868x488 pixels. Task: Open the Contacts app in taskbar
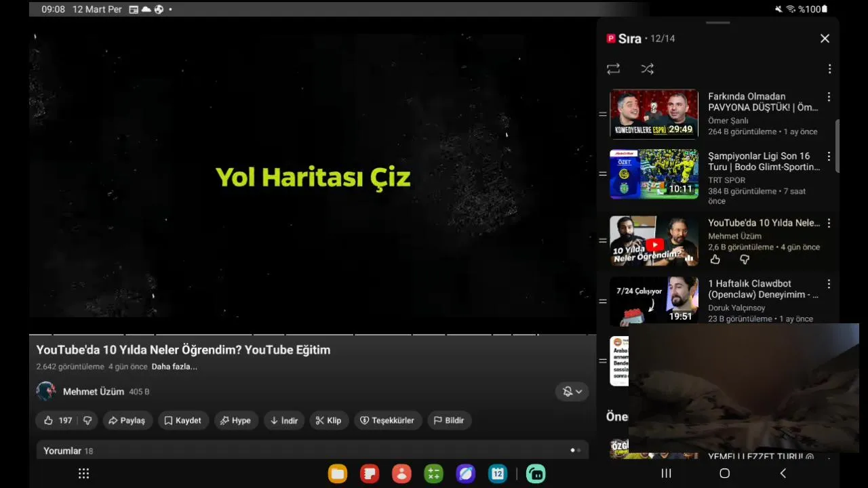pos(401,474)
